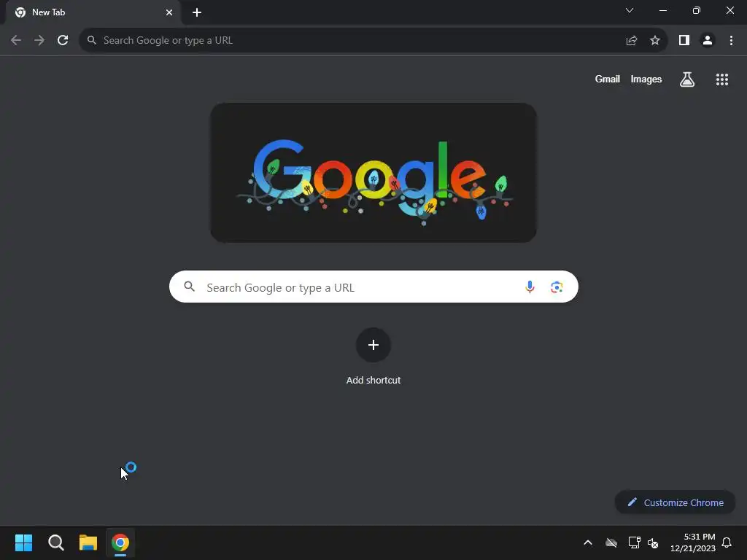Click the share icon in the address bar
The width and height of the screenshot is (747, 560).
(632, 41)
